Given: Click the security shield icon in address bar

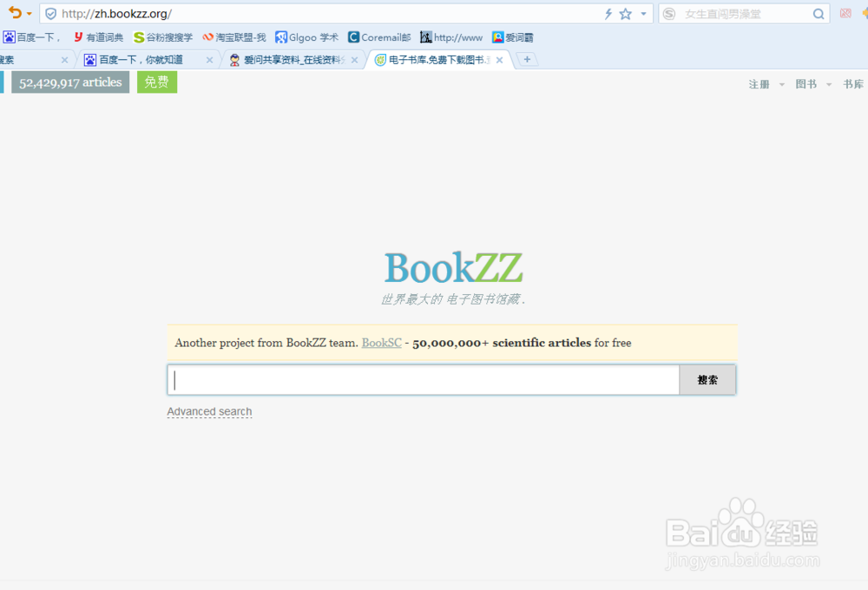Looking at the screenshot, I should click(x=50, y=14).
